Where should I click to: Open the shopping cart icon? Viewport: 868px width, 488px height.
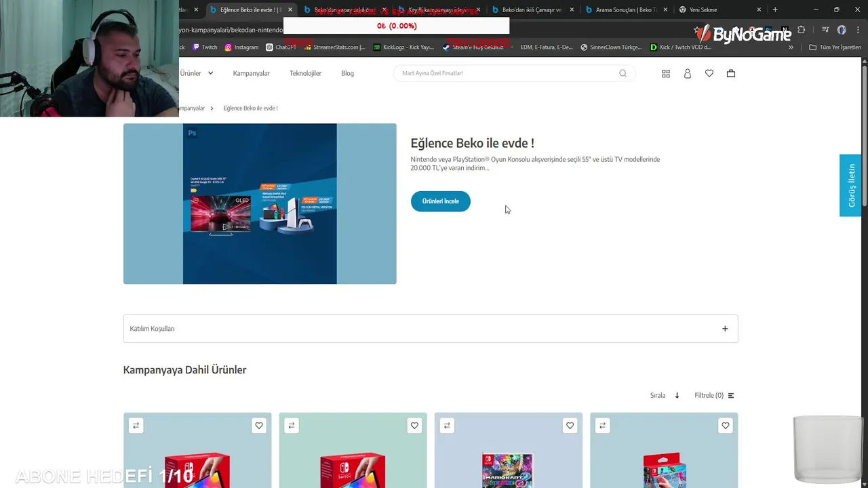click(731, 73)
